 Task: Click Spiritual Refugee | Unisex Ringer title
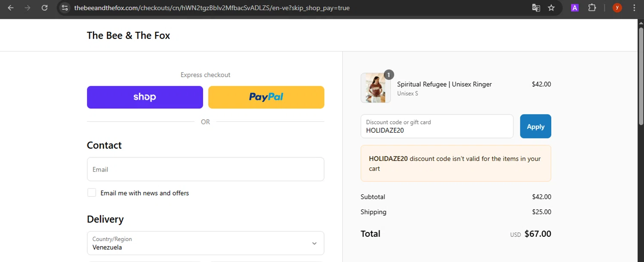[444, 84]
